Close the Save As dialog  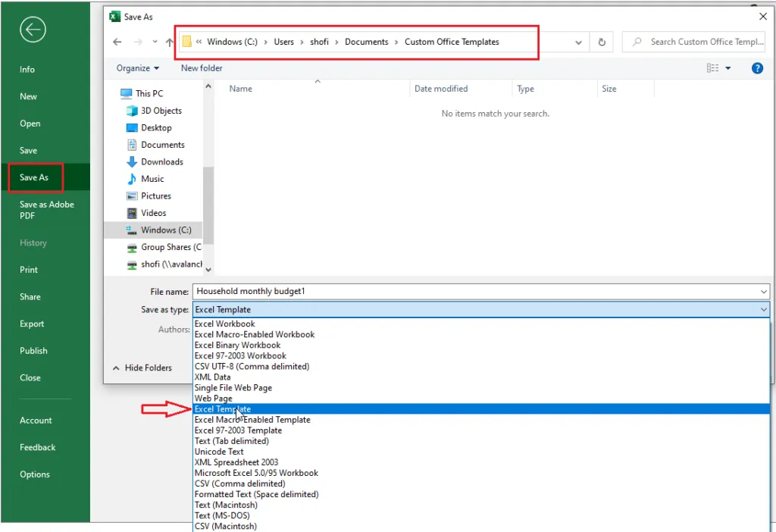762,17
